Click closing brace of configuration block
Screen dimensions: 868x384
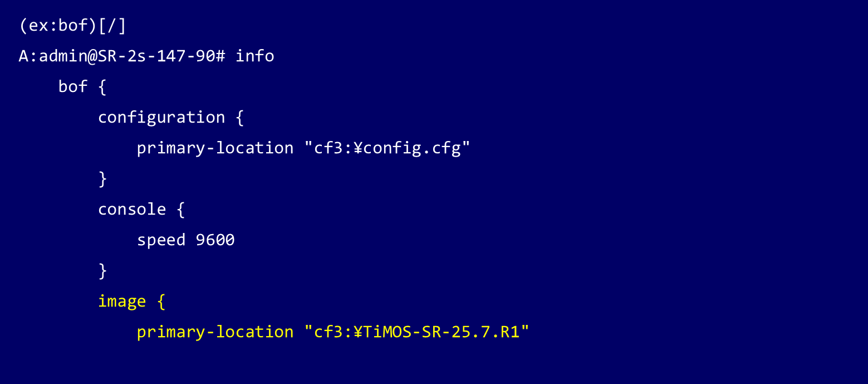(102, 179)
